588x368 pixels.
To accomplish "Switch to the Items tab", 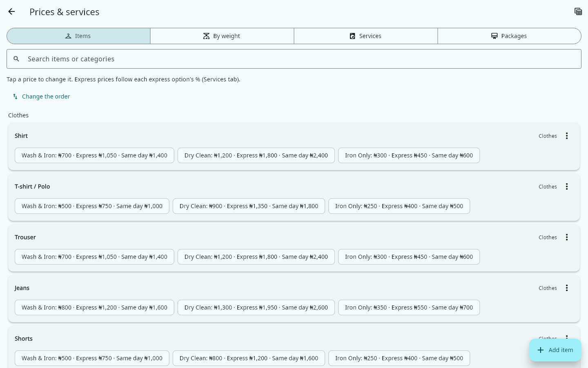I will tap(78, 36).
